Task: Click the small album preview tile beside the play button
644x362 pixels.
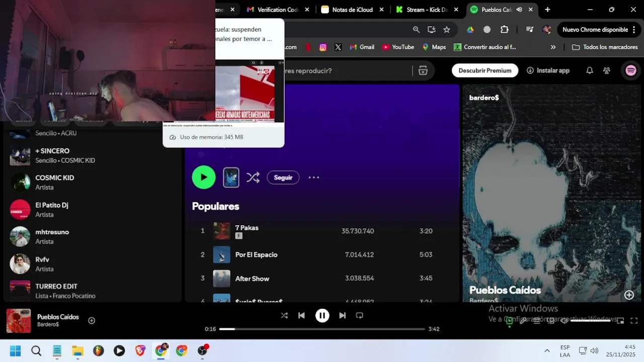Action: coord(231,177)
